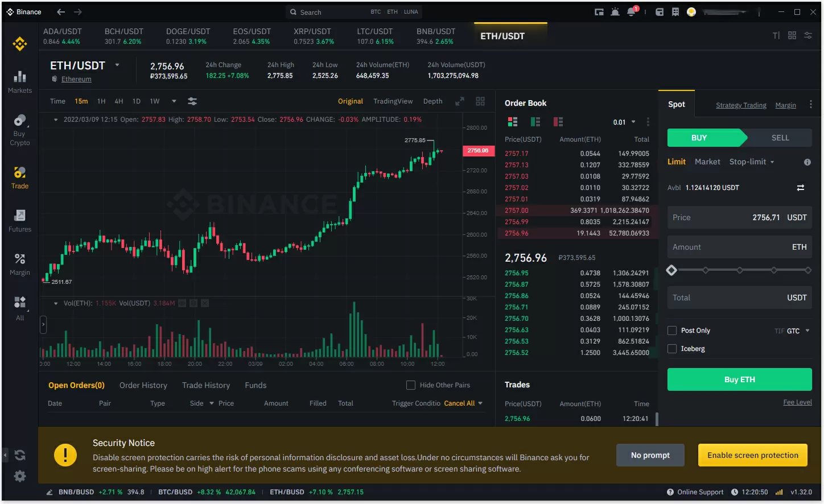824x504 pixels.
Task: Click the refresh icon in bottom-left sidebar
Action: coord(20,455)
